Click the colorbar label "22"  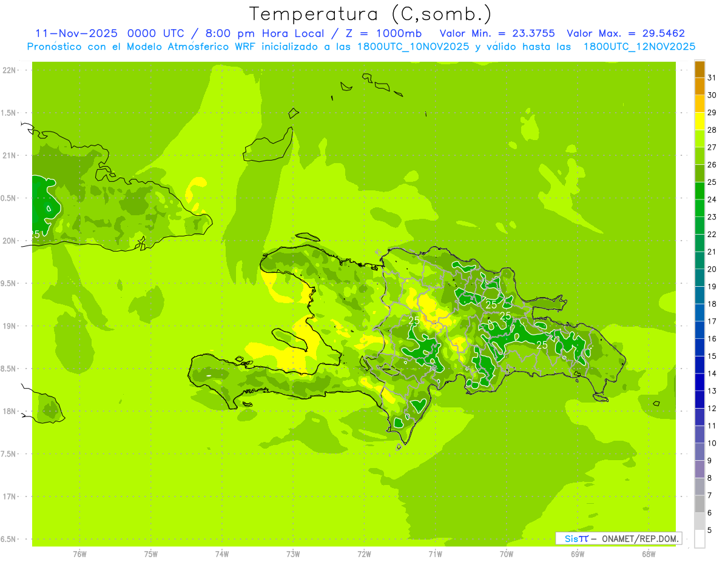[712, 234]
